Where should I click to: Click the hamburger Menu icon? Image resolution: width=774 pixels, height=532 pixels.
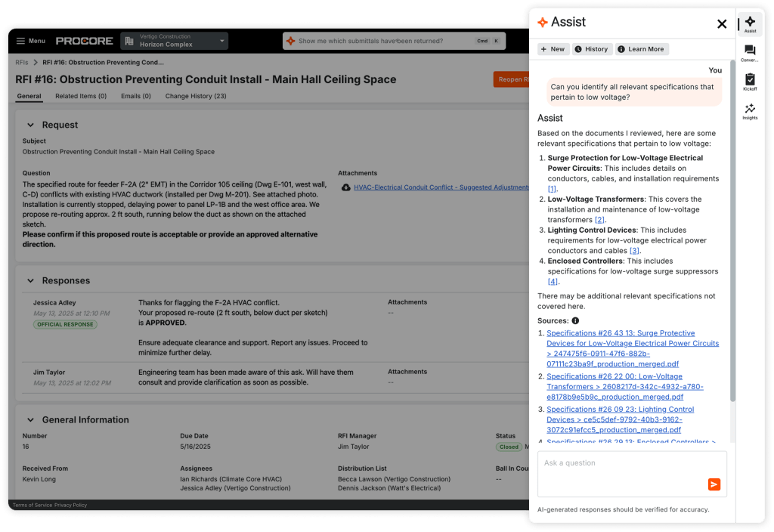20,41
